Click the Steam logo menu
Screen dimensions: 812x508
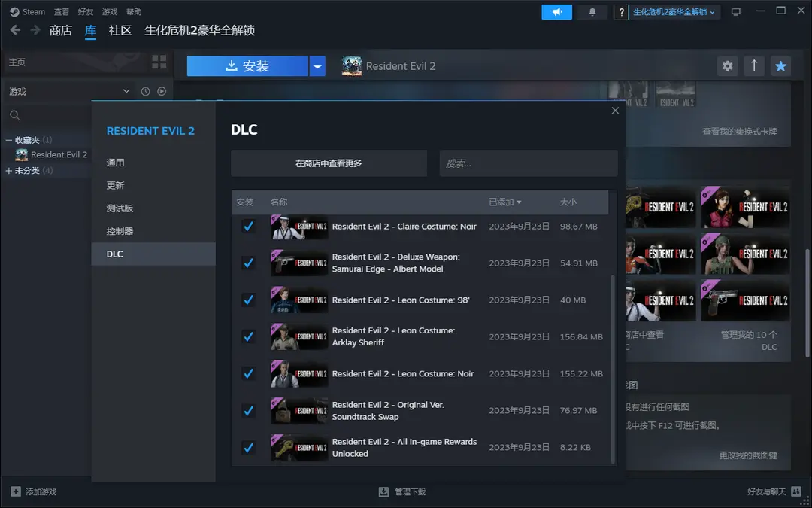27,11
